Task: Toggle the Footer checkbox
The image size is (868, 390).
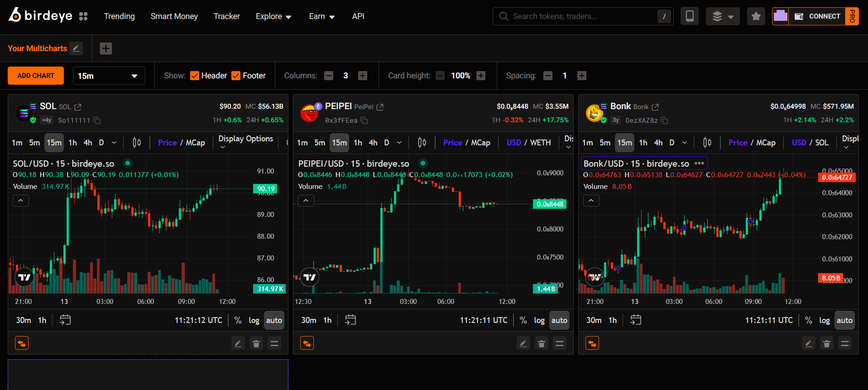Action: 236,76
